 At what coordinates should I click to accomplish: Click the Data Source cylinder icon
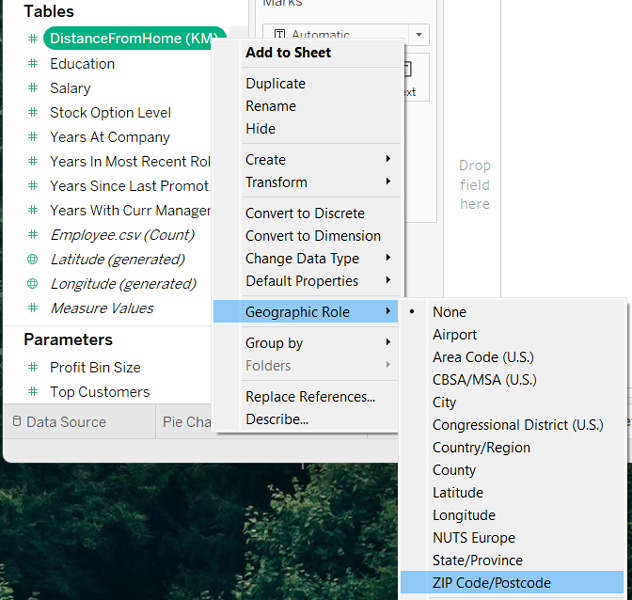pyautogui.click(x=16, y=422)
